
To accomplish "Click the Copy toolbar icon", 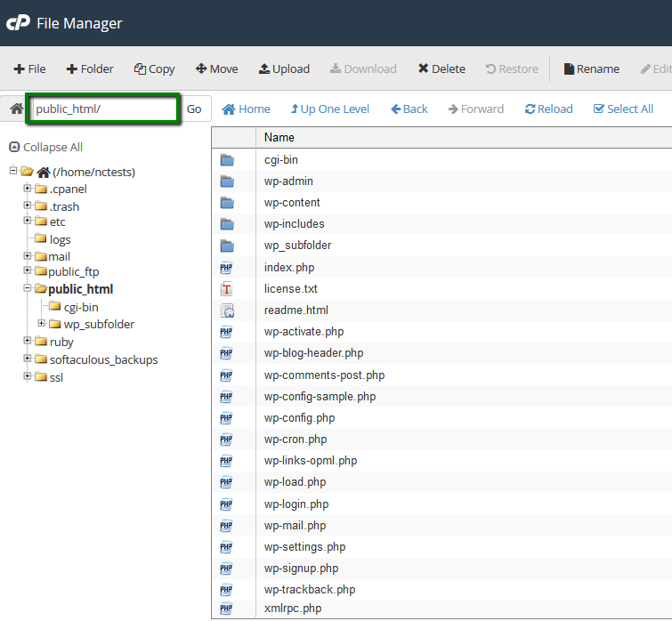I will click(140, 69).
